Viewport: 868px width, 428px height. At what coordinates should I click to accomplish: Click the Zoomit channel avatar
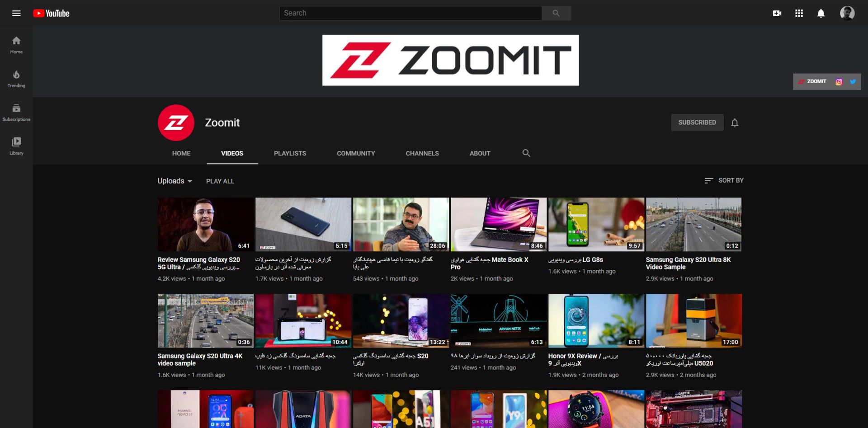[176, 122]
